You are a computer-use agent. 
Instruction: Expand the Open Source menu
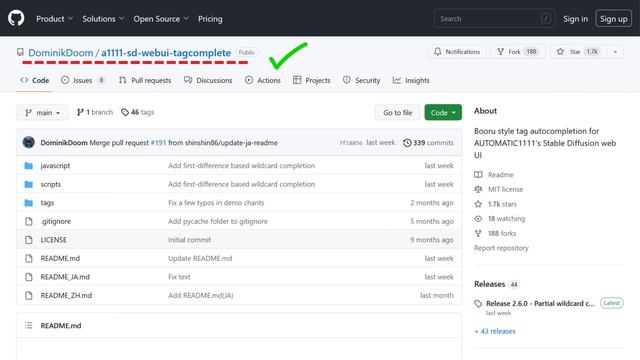click(x=161, y=19)
